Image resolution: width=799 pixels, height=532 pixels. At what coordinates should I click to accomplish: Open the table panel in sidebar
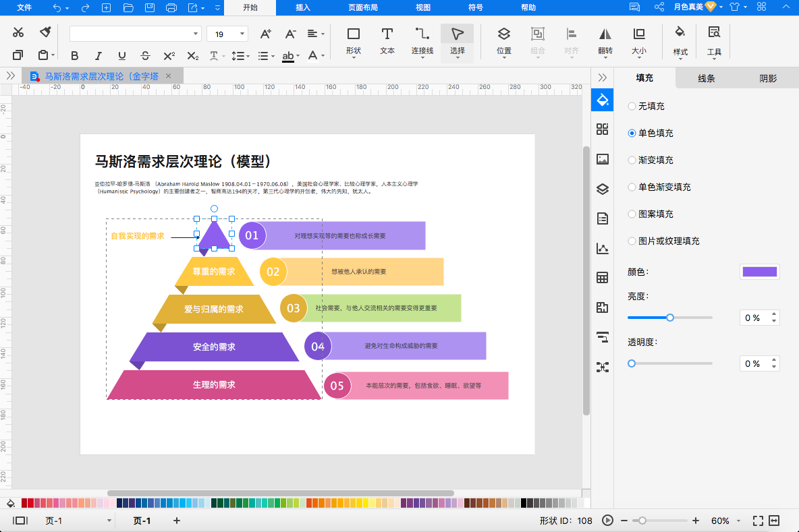[603, 278]
